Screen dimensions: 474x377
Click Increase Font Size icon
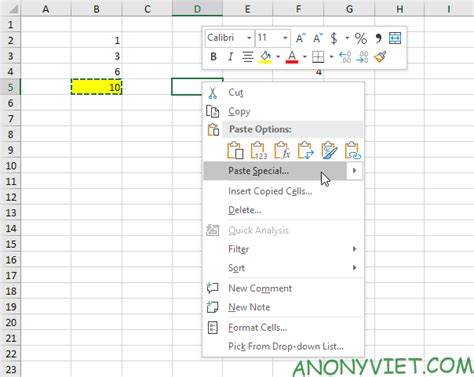pyautogui.click(x=301, y=38)
